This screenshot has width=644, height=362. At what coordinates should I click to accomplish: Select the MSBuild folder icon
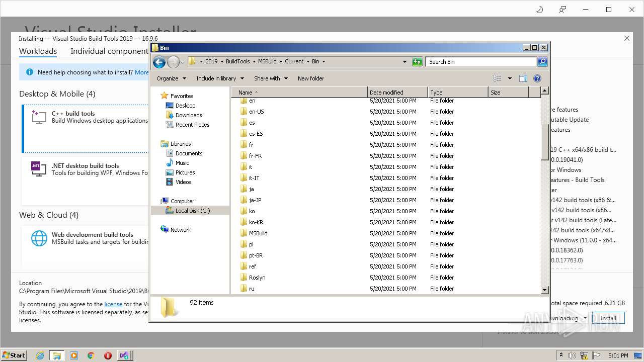click(x=244, y=233)
